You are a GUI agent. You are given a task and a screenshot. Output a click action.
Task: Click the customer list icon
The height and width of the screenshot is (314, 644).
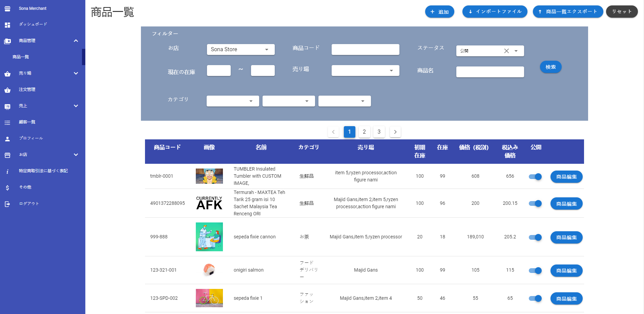point(7,122)
